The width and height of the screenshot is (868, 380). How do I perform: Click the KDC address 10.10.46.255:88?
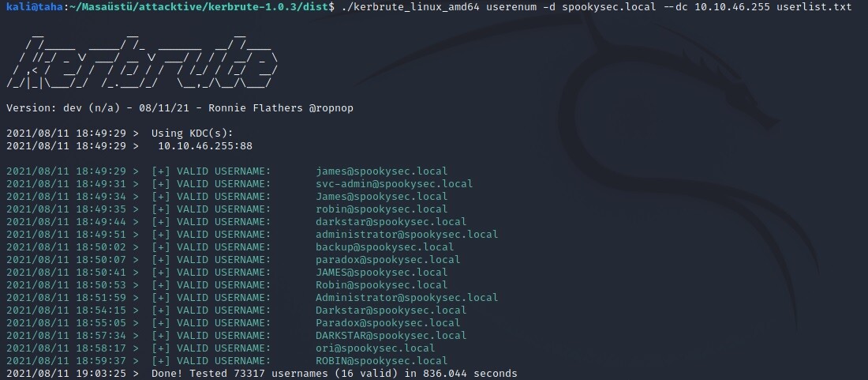(204, 145)
